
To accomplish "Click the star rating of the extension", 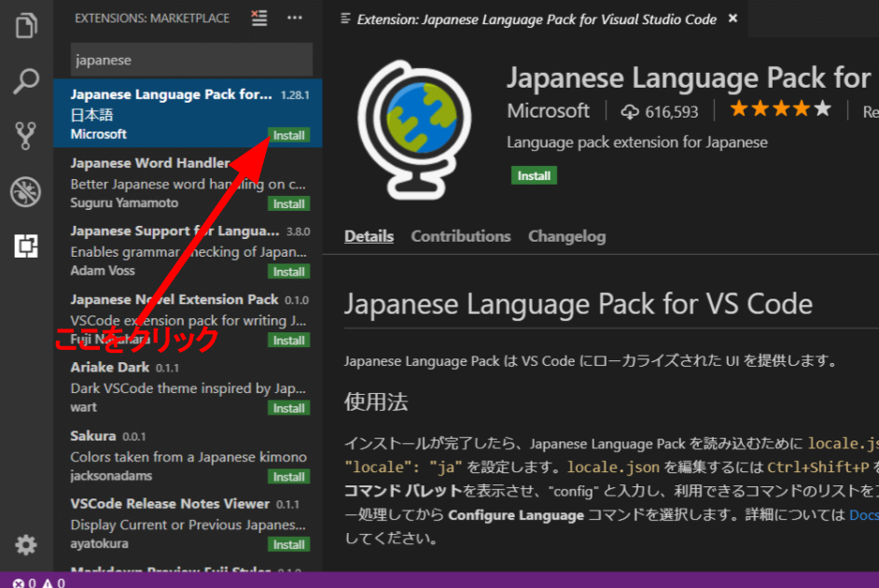I will (x=781, y=109).
